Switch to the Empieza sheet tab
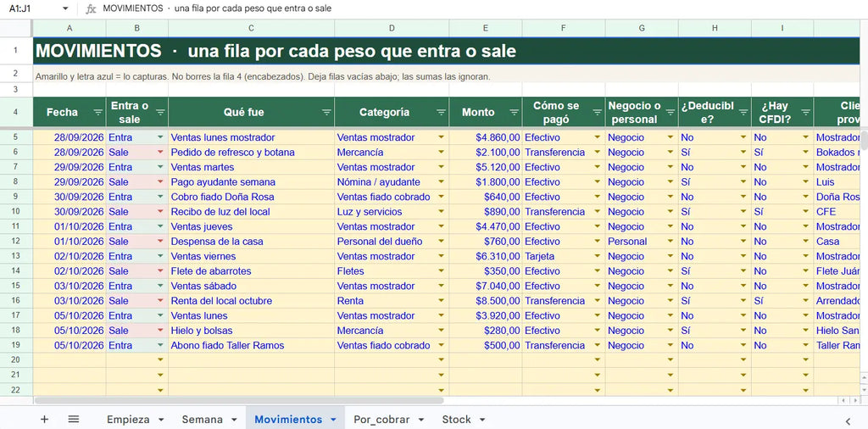Viewport: 868px width, 429px height. pos(128,419)
